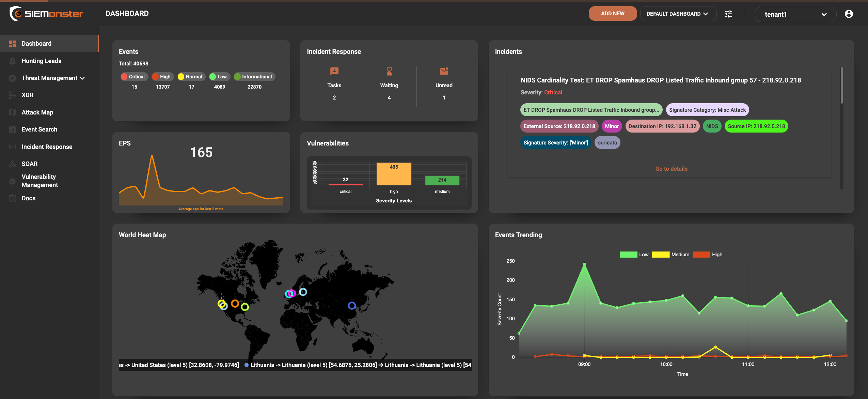Click the Add New button

[x=612, y=14]
